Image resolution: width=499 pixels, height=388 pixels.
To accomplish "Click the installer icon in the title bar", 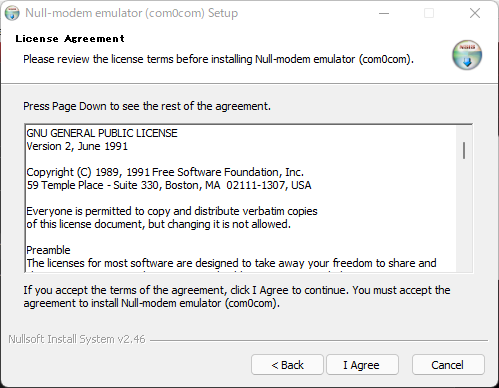I will coord(12,13).
